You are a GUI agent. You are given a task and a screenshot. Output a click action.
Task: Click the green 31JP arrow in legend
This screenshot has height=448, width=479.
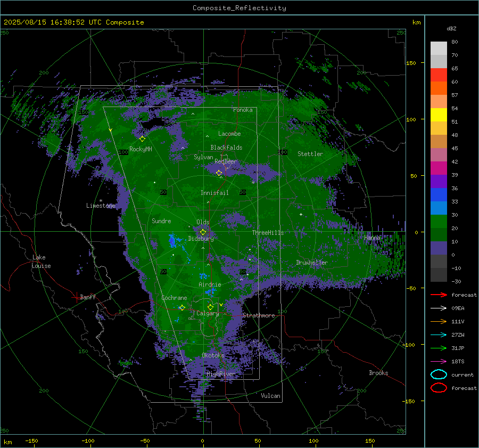[439, 348]
